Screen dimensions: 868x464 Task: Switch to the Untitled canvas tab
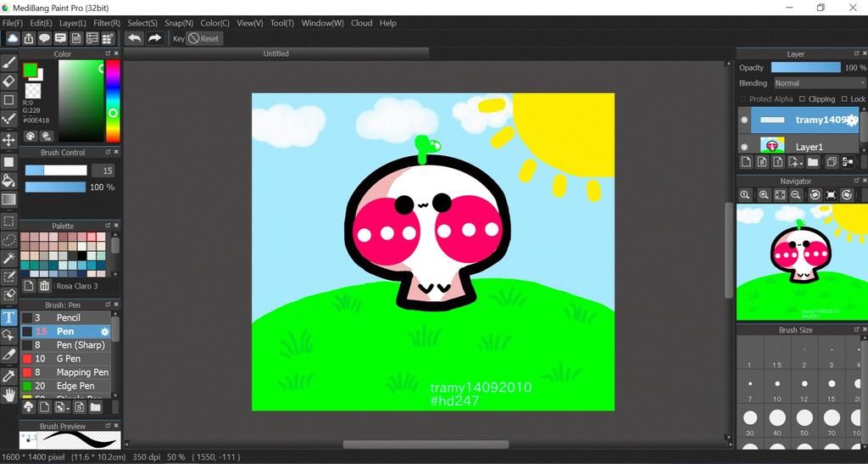(275, 53)
